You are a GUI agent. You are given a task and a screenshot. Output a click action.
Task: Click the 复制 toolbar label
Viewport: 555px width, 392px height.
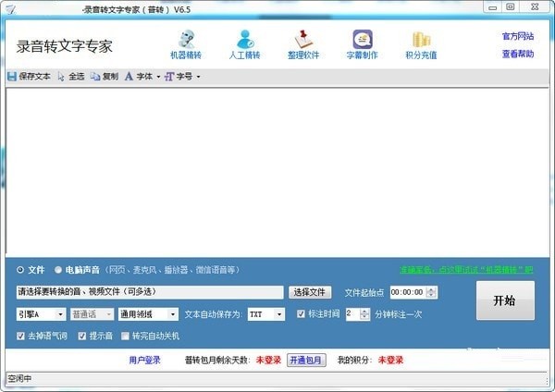[x=110, y=77]
